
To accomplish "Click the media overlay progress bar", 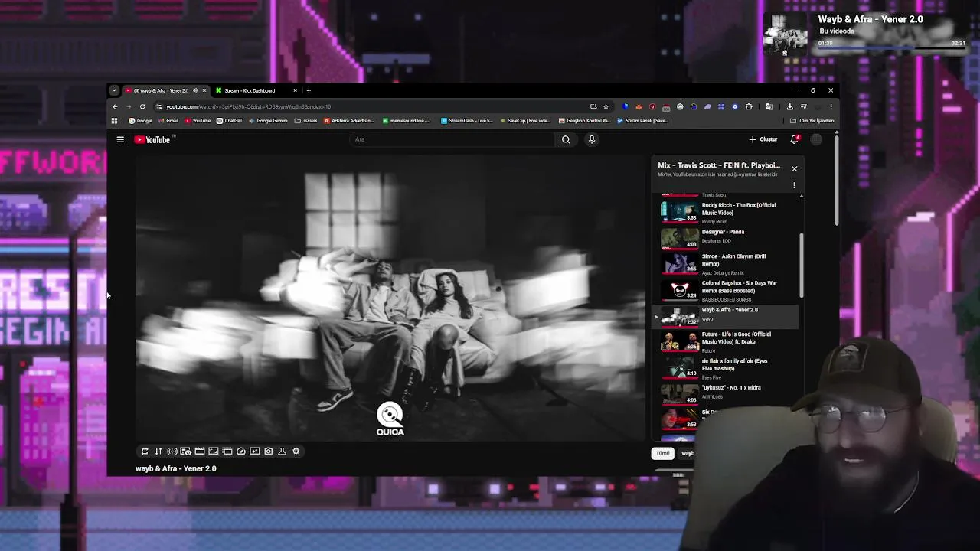I will click(x=892, y=49).
